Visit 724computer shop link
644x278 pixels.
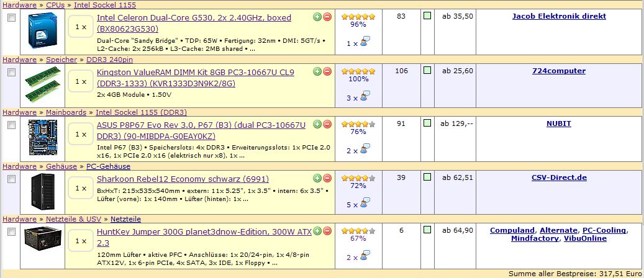[558, 71]
